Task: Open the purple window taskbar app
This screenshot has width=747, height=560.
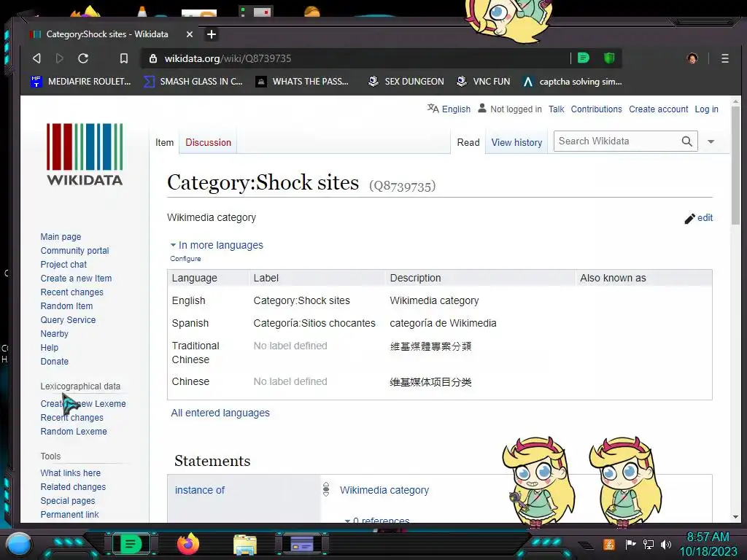Action: click(302, 544)
